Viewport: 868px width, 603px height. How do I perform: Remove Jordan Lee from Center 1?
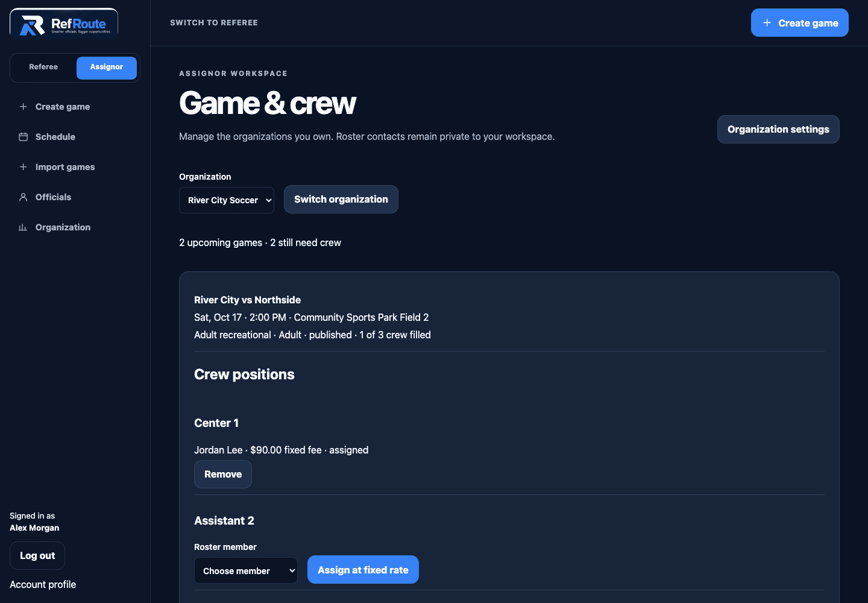pyautogui.click(x=223, y=475)
